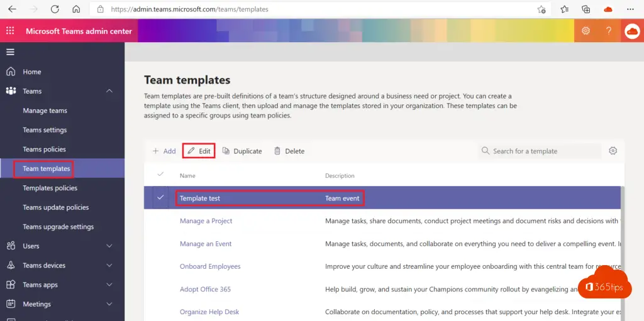Open the Organize Help Desk template link
The width and height of the screenshot is (644, 321).
(209, 312)
